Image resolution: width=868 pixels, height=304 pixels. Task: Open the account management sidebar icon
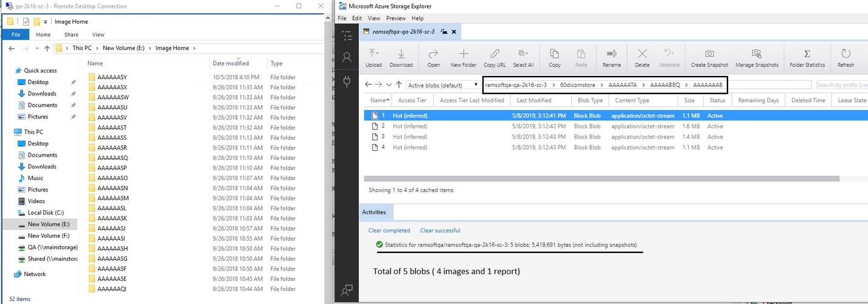click(x=347, y=58)
